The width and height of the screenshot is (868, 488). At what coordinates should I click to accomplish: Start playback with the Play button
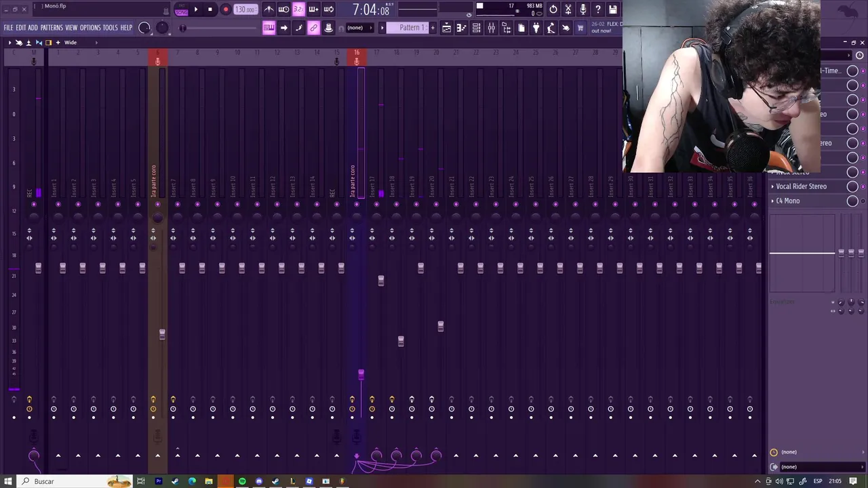tap(196, 9)
